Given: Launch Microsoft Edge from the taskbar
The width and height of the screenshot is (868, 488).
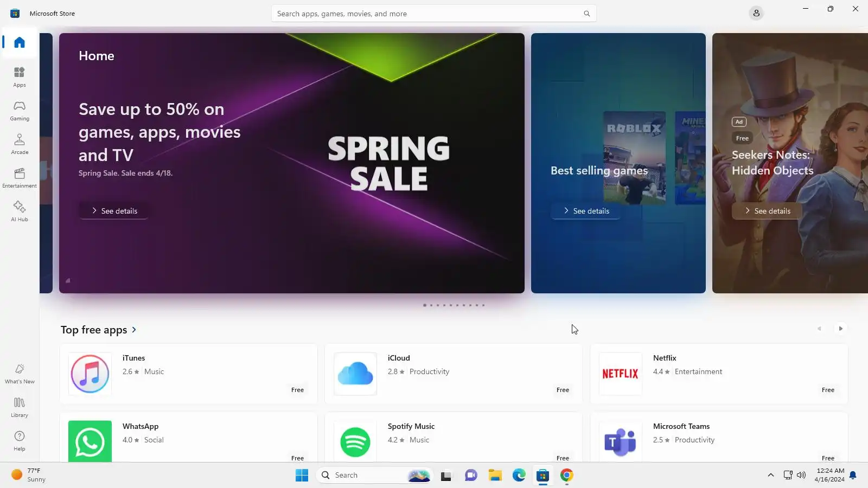Looking at the screenshot, I should [519, 476].
